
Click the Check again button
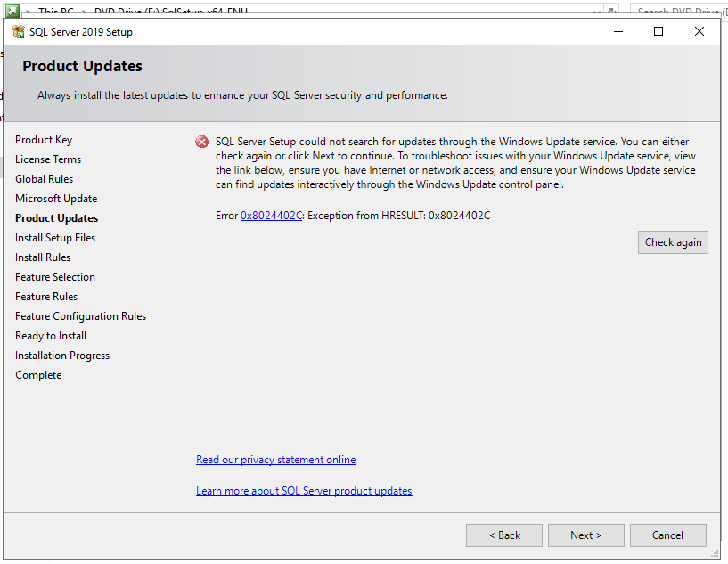674,242
